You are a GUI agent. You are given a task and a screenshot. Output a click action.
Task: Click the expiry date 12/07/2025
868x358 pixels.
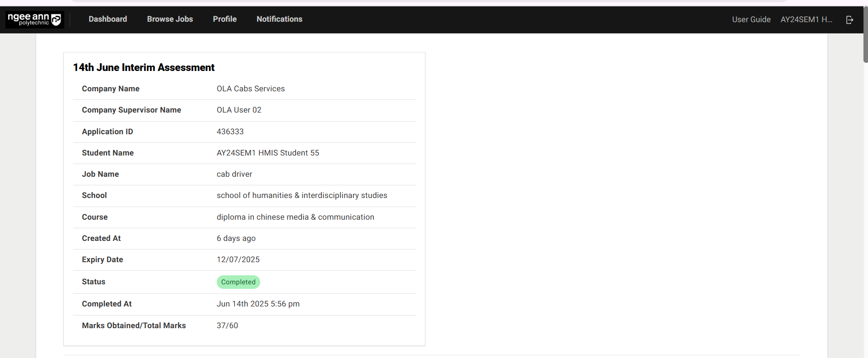tap(238, 259)
